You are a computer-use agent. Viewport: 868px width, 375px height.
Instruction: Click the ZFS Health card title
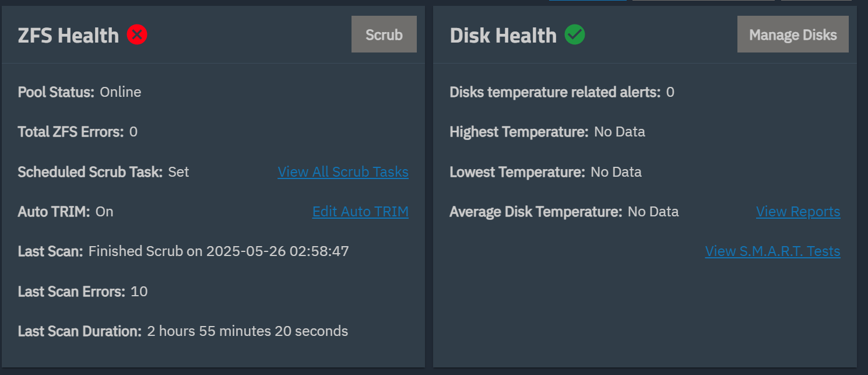[x=68, y=36]
